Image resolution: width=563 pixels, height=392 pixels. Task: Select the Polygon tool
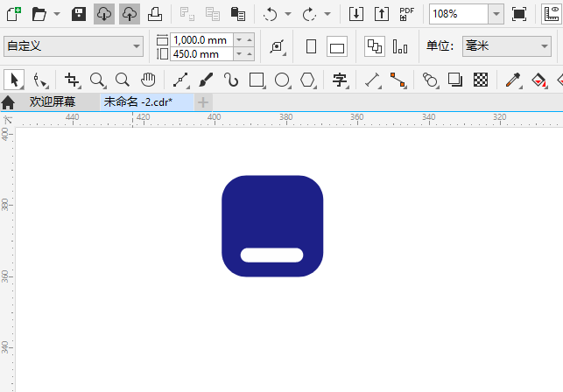(307, 80)
